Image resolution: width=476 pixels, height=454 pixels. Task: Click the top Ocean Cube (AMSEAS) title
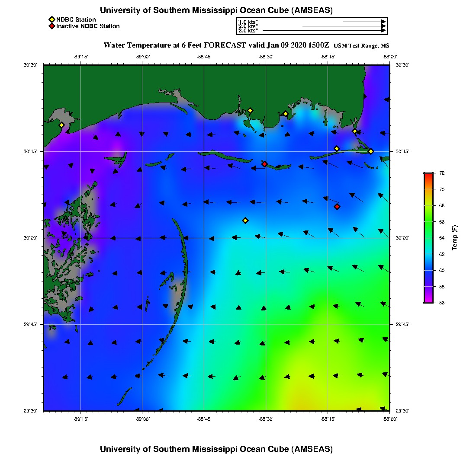click(216, 10)
